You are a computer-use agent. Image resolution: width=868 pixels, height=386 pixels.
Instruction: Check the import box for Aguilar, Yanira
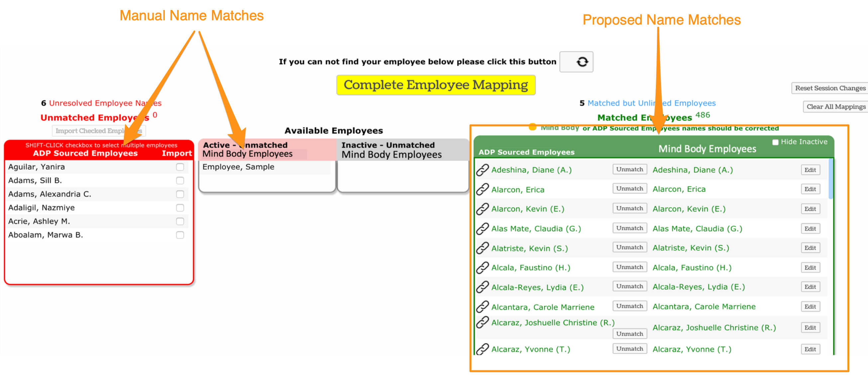(180, 167)
